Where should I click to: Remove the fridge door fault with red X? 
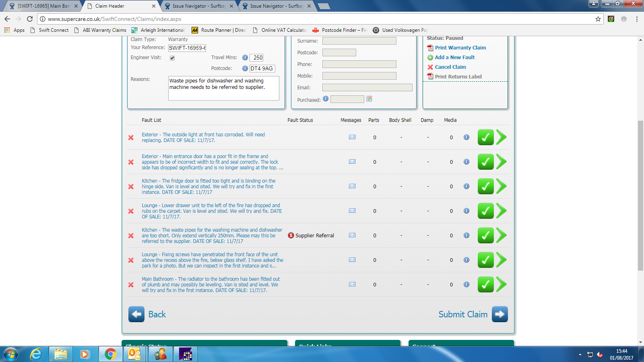point(131,187)
